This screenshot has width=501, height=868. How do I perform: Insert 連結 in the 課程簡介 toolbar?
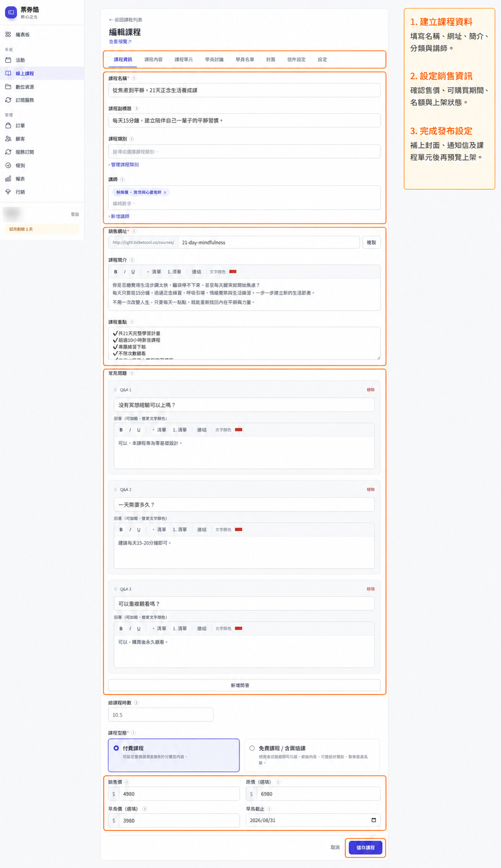coord(197,272)
